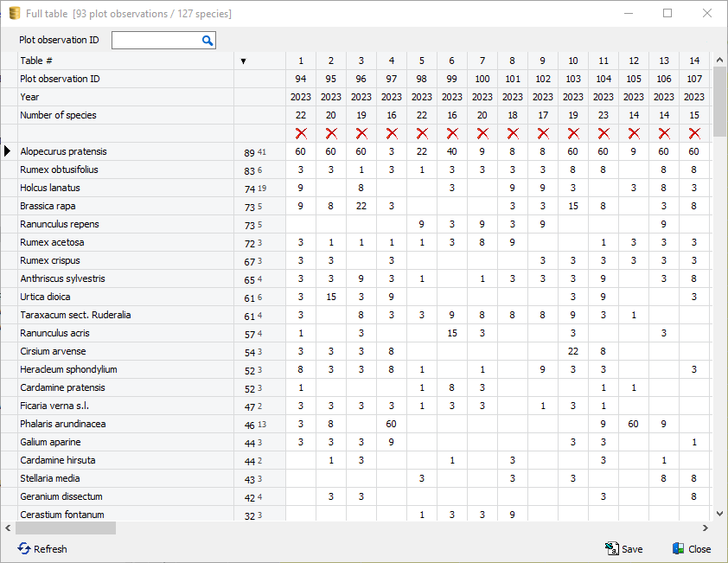This screenshot has height=563, width=728.
Task: Click the red X delete icon for plot 98
Action: 422,133
